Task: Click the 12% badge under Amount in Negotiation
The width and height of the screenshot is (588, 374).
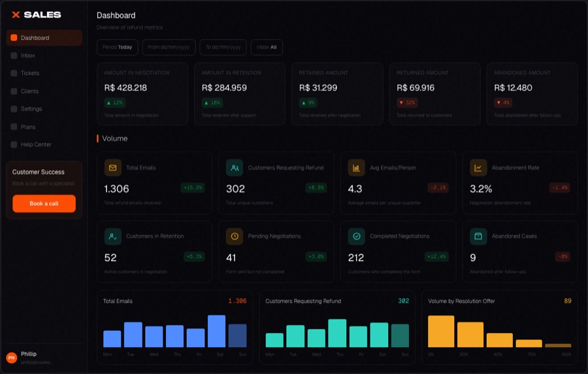Action: 115,102
